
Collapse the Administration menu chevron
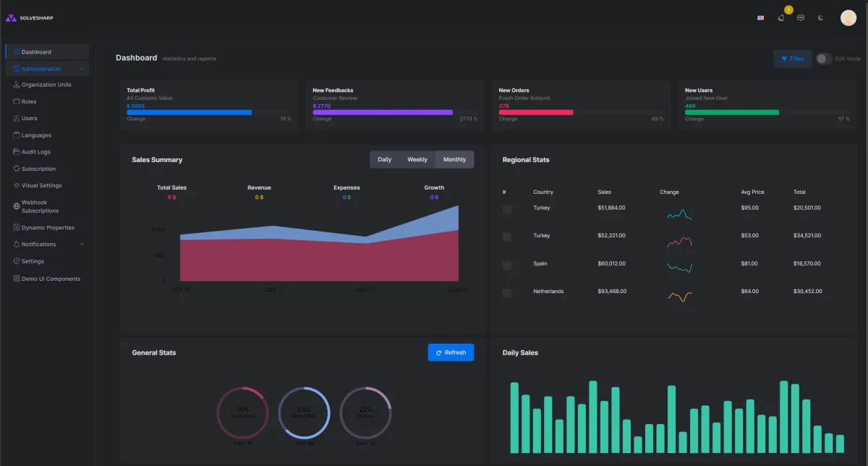(x=82, y=69)
